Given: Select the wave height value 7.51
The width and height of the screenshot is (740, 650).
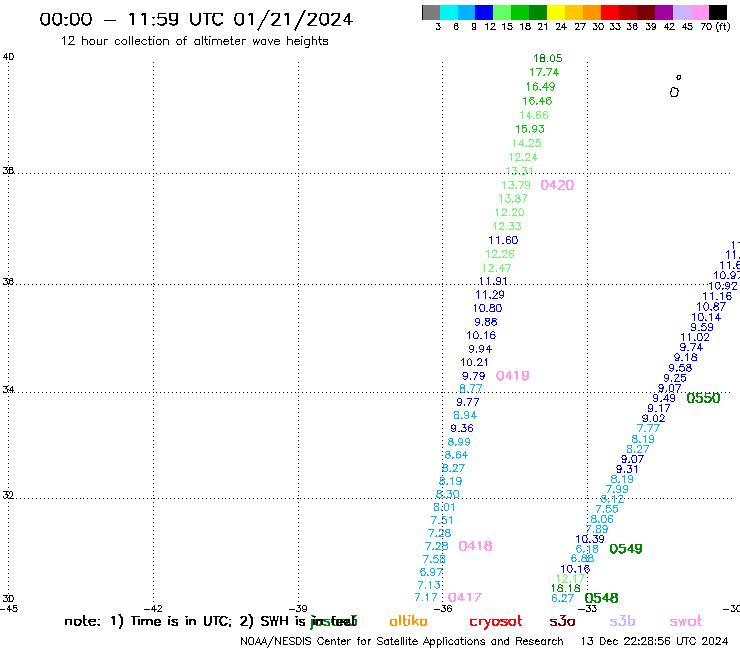Looking at the screenshot, I should pyautogui.click(x=442, y=520).
